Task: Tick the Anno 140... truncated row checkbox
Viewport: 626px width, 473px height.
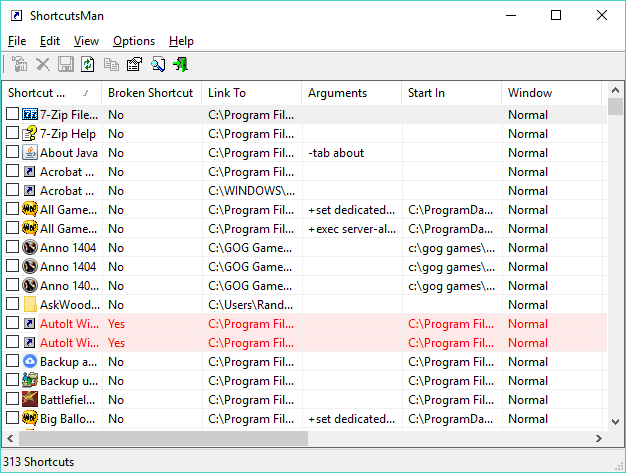Action: tap(12, 284)
